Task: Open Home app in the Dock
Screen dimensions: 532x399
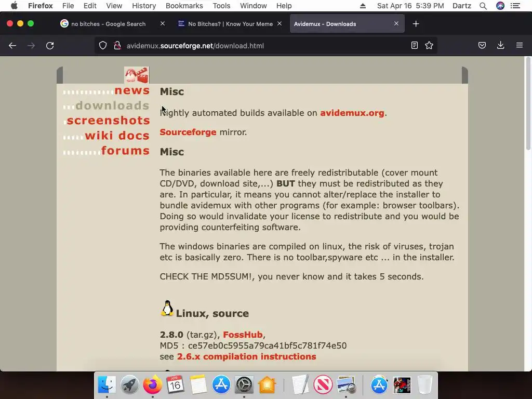Action: pos(267,385)
